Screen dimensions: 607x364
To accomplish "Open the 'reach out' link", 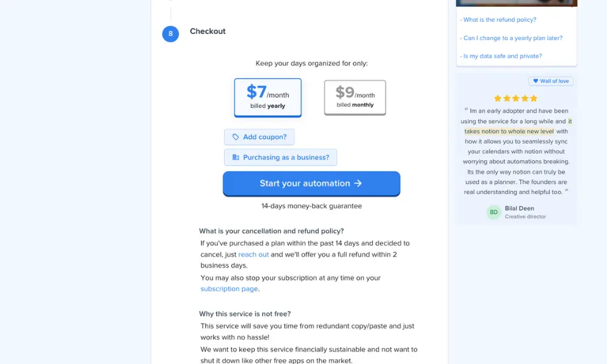I will click(253, 255).
